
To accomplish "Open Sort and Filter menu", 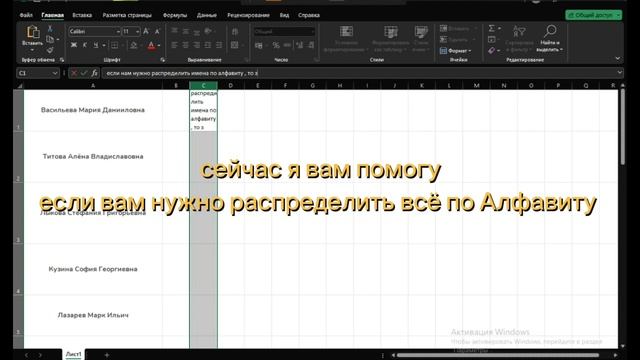I will pyautogui.click(x=519, y=38).
